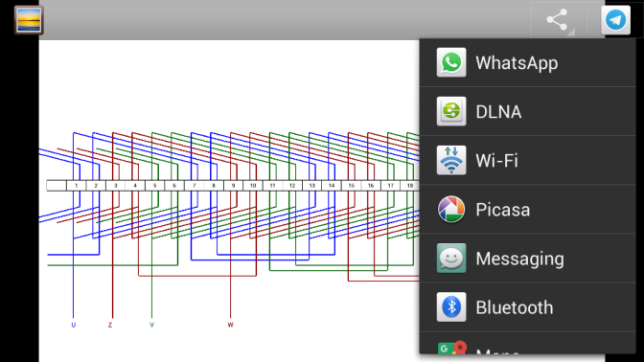Tap the Share icon in top bar
Viewport: 644px width, 362px height.
557,20
